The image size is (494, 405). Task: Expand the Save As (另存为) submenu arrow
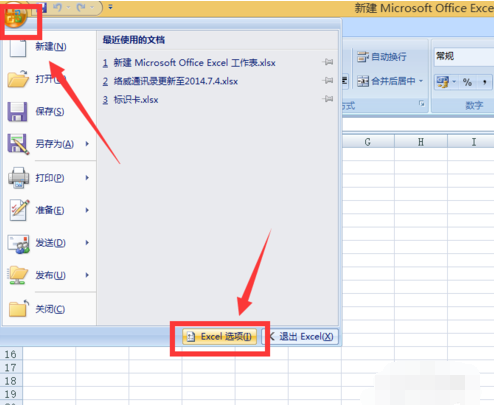87,144
